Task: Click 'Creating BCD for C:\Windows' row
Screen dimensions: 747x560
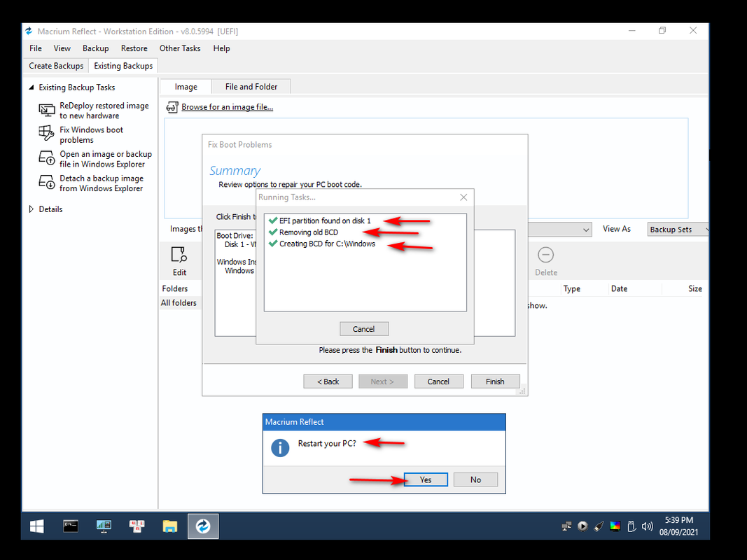Action: (x=322, y=244)
